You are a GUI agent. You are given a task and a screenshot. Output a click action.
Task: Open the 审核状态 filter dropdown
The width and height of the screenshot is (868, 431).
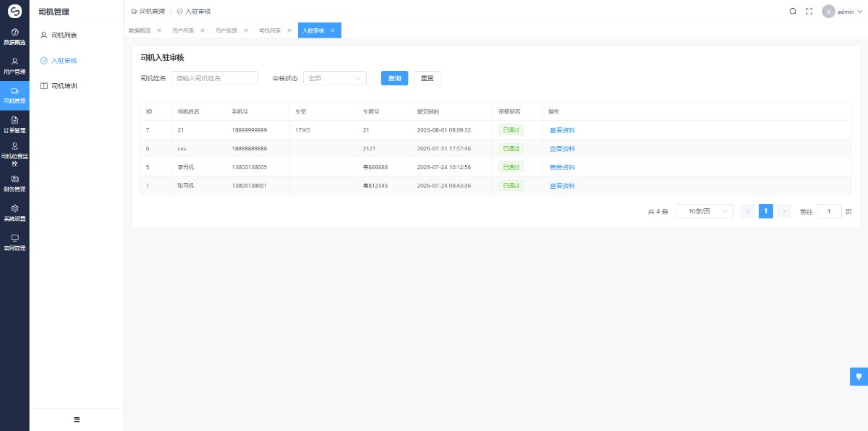pos(334,78)
